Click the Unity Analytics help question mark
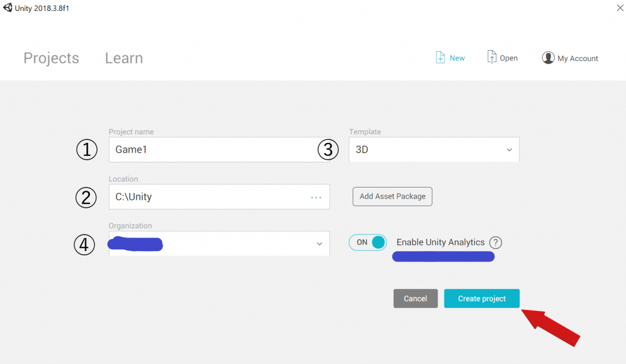This screenshot has width=626, height=364. coord(495,242)
